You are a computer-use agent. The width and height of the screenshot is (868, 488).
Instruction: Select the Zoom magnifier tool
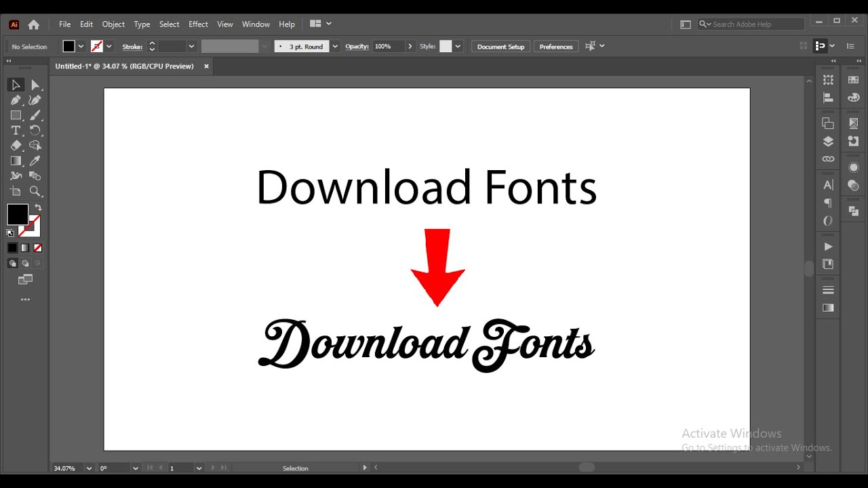point(35,191)
